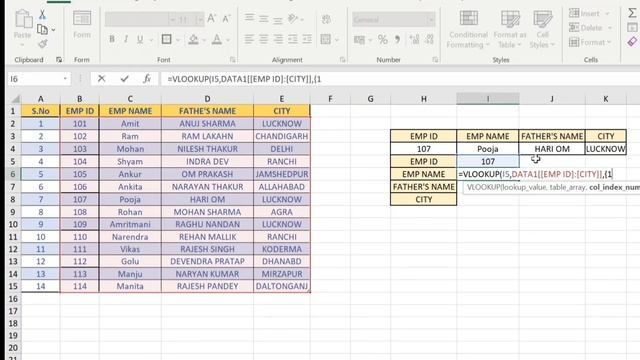Open the font name dropdown
640x360 pixels.
pyautogui.click(x=173, y=19)
